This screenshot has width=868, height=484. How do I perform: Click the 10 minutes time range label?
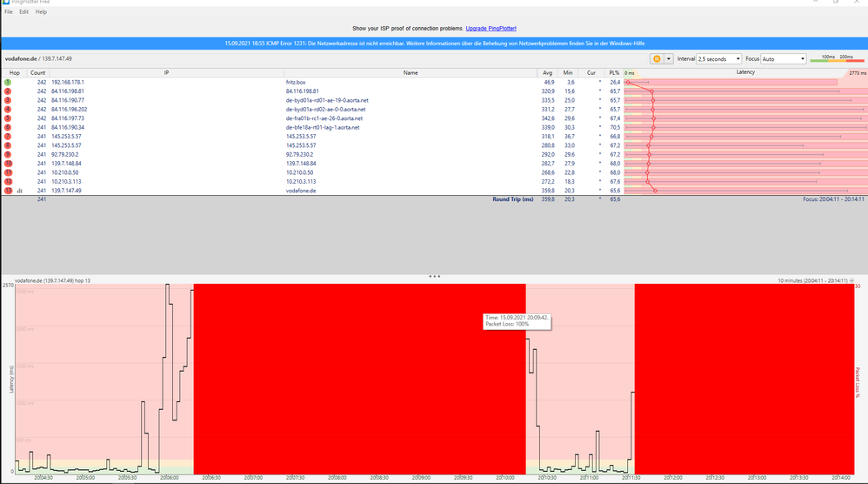[x=812, y=281]
